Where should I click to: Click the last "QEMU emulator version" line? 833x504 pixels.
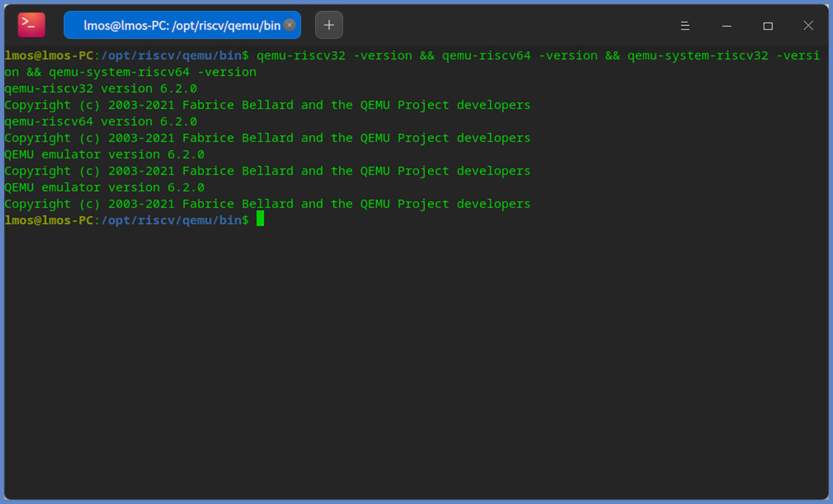(104, 188)
